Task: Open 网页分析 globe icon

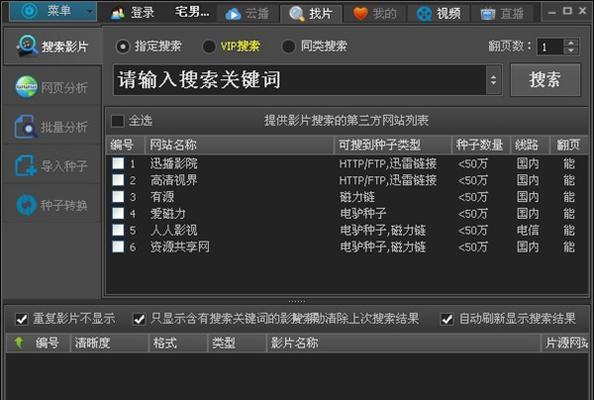Action: tap(26, 87)
